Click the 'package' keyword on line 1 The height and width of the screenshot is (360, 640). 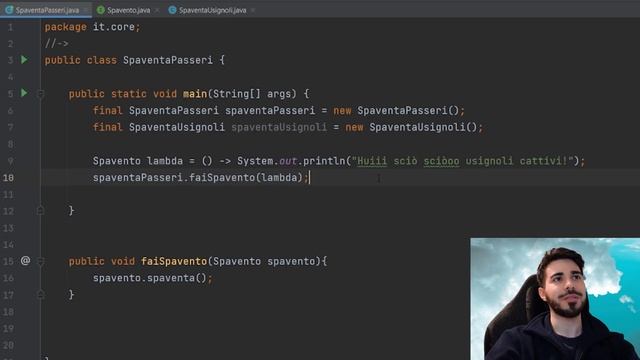[x=65, y=27]
